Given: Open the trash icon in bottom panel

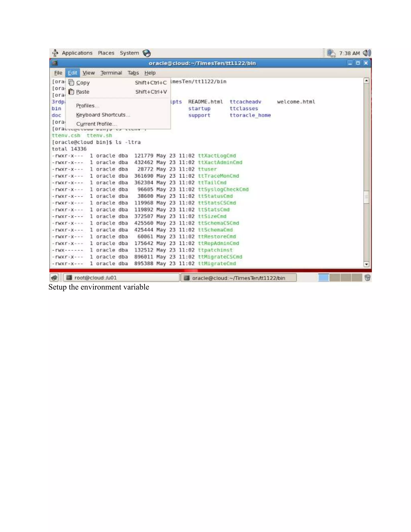Looking at the screenshot, I should pyautogui.click(x=367, y=277).
